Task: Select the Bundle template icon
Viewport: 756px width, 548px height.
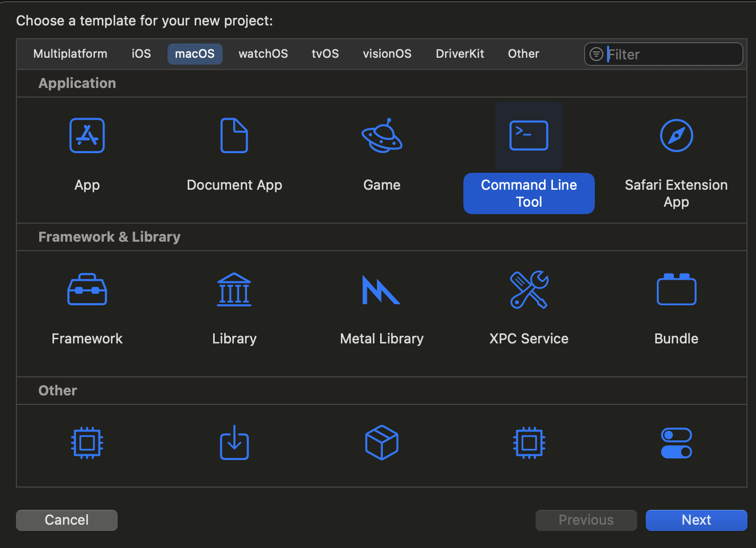Action: 676,289
